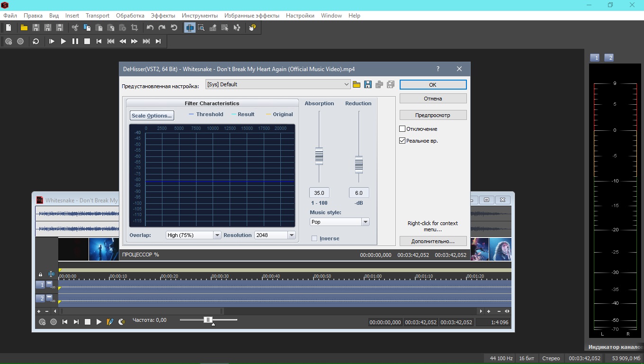Tick the Inverse checkbox
Screen dimensions: 644x364
tap(314, 238)
